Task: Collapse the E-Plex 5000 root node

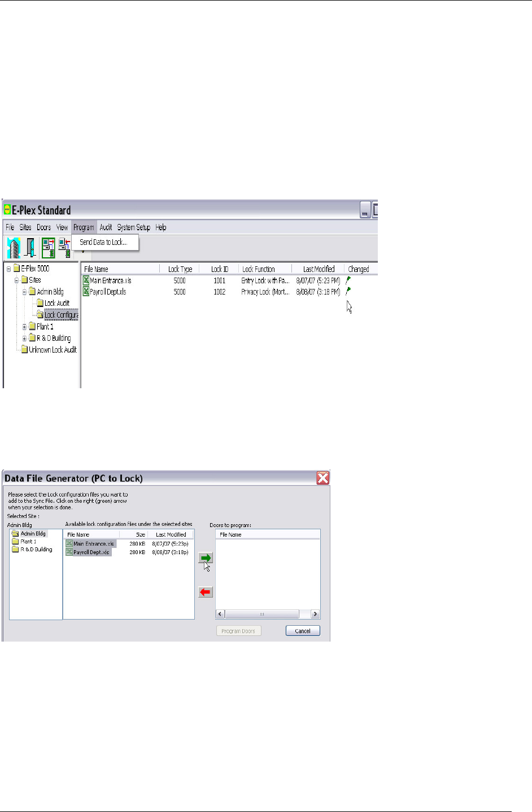Action: coord(8,269)
